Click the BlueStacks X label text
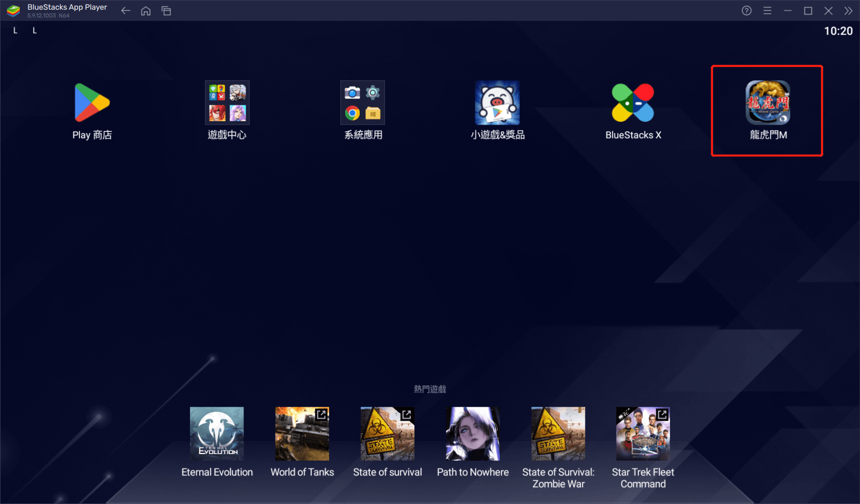Image resolution: width=860 pixels, height=504 pixels. point(633,135)
